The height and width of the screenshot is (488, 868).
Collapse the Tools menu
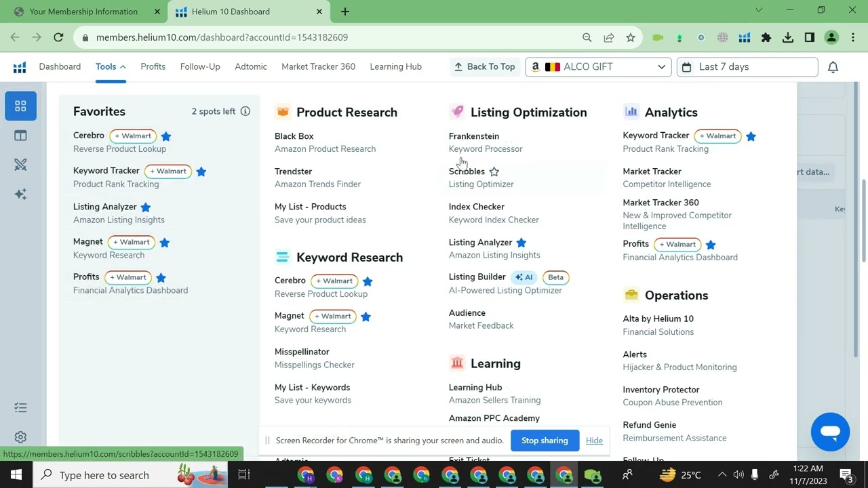(111, 66)
